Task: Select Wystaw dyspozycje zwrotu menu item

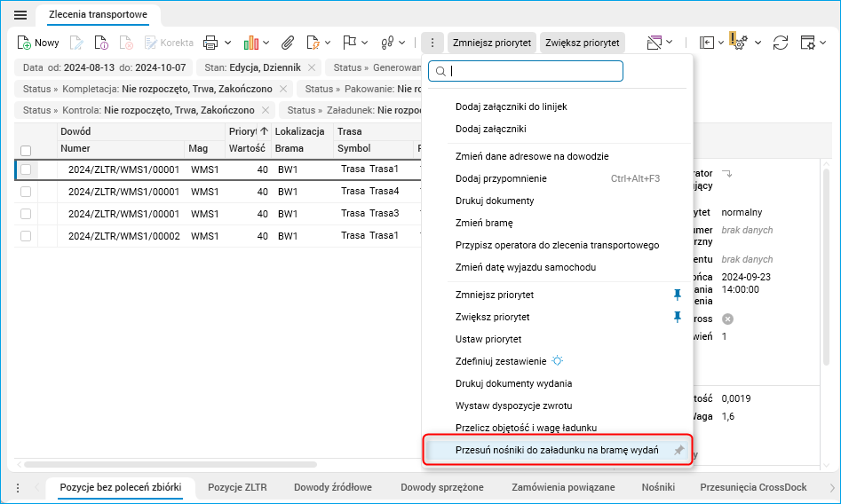Action: point(513,406)
